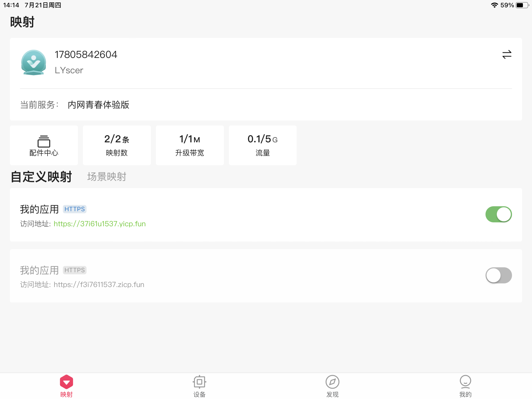Open the 2/2 映射数 card
The image size is (532, 399).
[117, 145]
